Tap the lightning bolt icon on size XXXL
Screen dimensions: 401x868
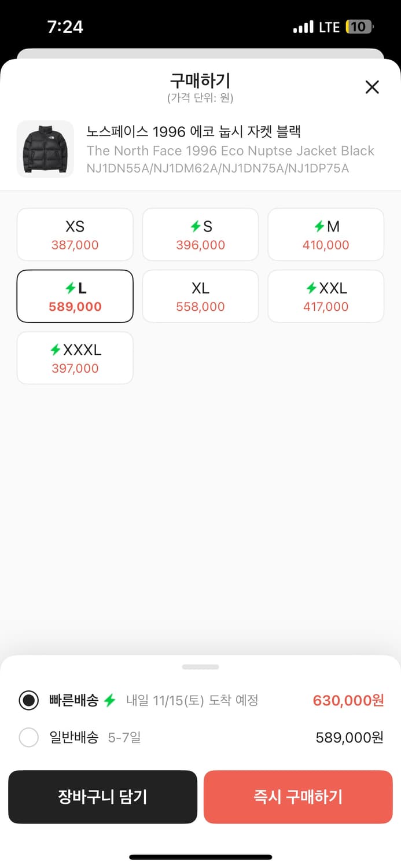[56, 350]
